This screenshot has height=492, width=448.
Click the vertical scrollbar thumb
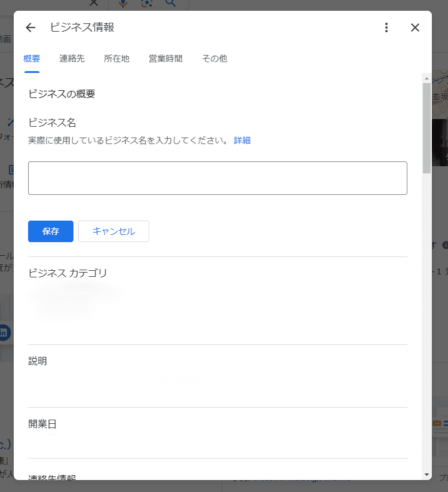click(426, 128)
